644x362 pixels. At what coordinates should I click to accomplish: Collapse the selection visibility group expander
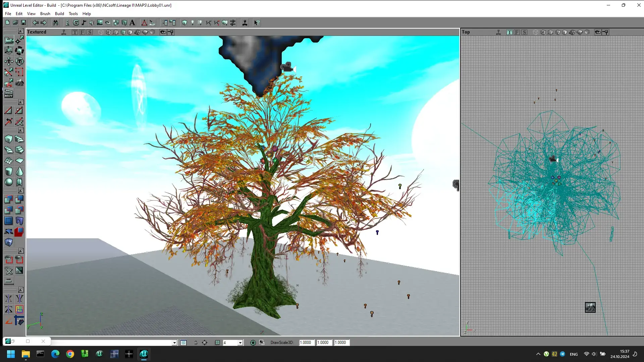[x=21, y=251]
